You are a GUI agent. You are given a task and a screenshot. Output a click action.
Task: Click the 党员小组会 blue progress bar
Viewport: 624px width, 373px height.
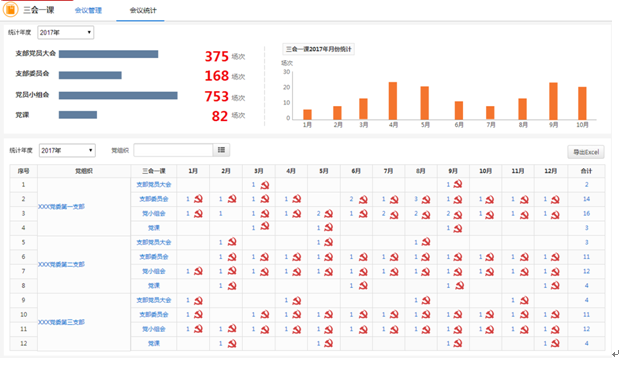(x=118, y=96)
